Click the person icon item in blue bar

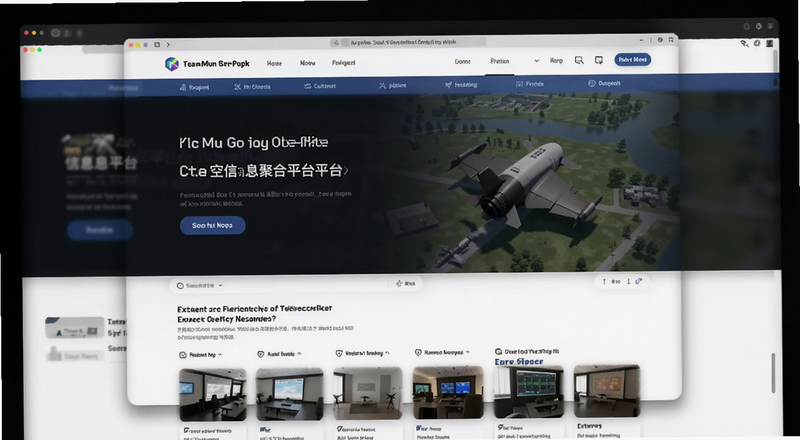coord(392,86)
